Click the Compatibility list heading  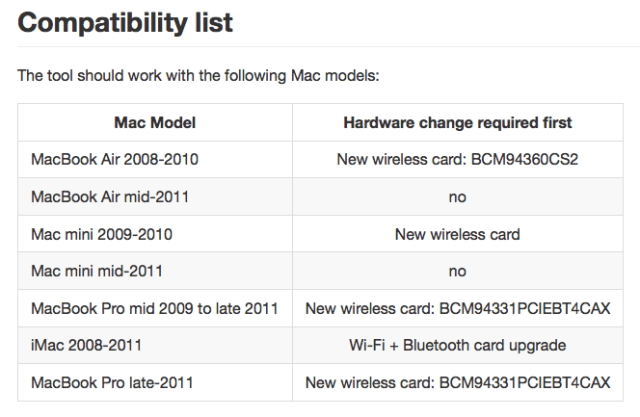coord(125,22)
